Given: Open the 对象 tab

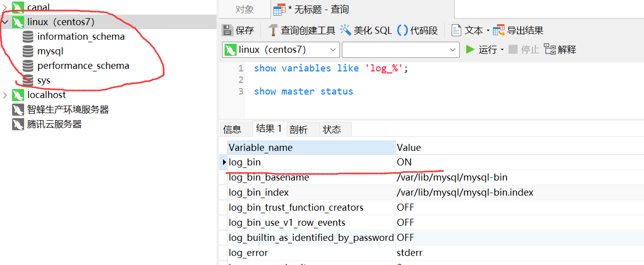Looking at the screenshot, I should (245, 10).
